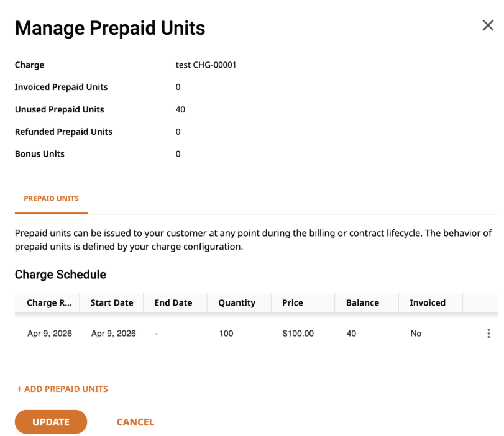
Task: Click the Quantity column header
Action: [x=237, y=302]
